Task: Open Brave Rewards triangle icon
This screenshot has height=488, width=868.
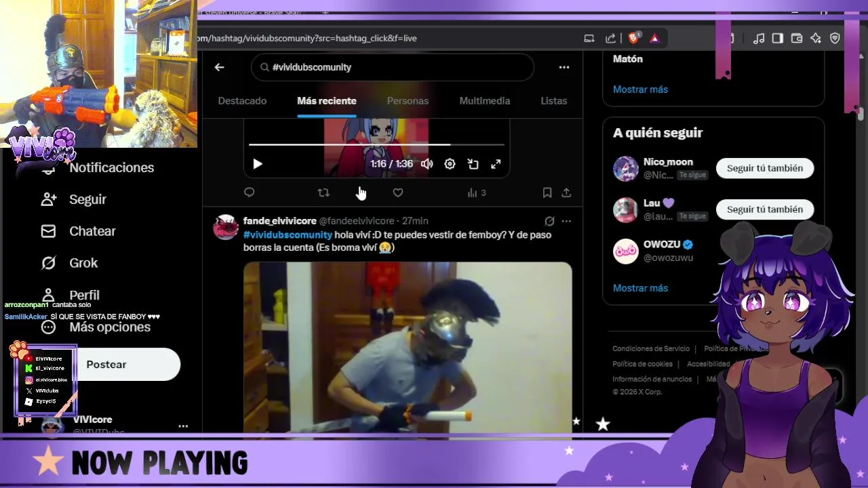Action: click(654, 39)
